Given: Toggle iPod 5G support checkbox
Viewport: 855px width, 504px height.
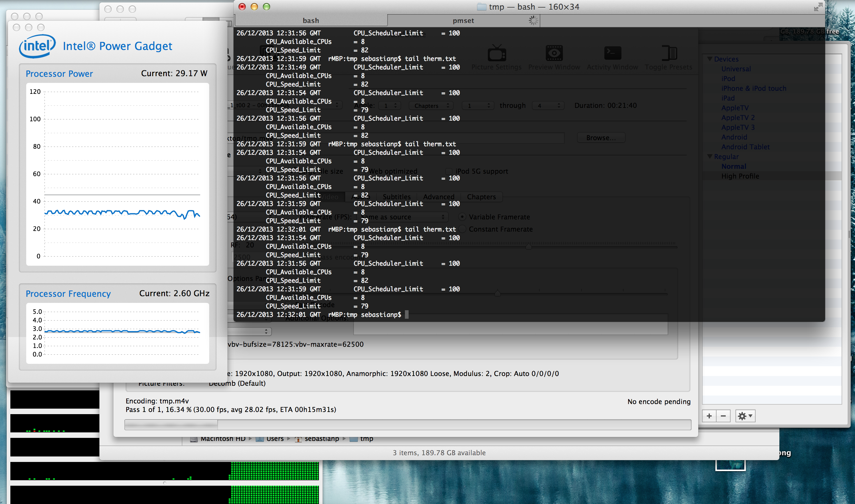Looking at the screenshot, I should pos(449,171).
